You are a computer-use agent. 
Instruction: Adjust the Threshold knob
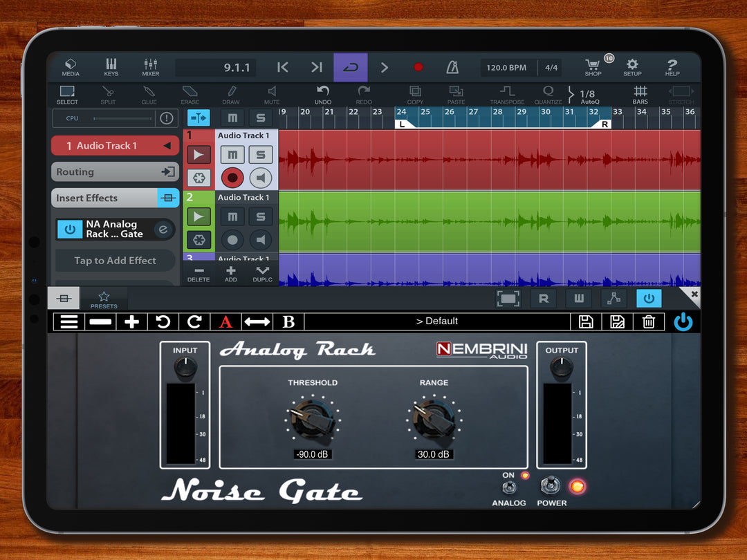313,419
